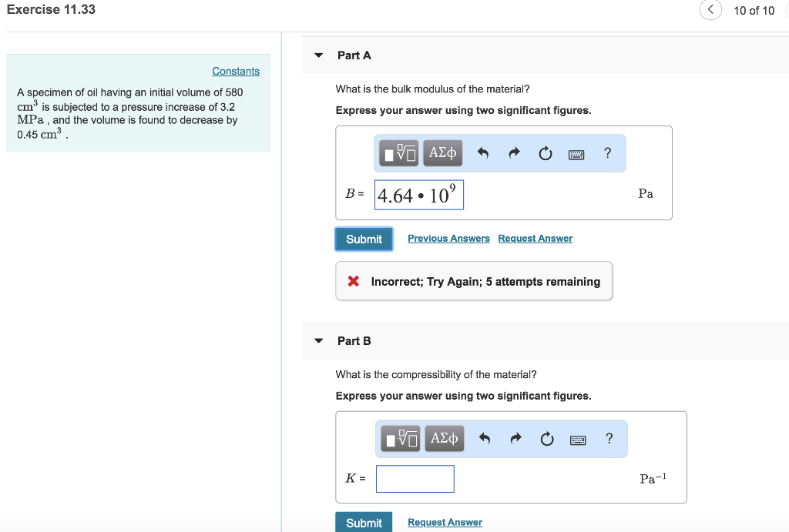Image resolution: width=789 pixels, height=532 pixels.
Task: Collapse the Part B section
Action: 318,340
